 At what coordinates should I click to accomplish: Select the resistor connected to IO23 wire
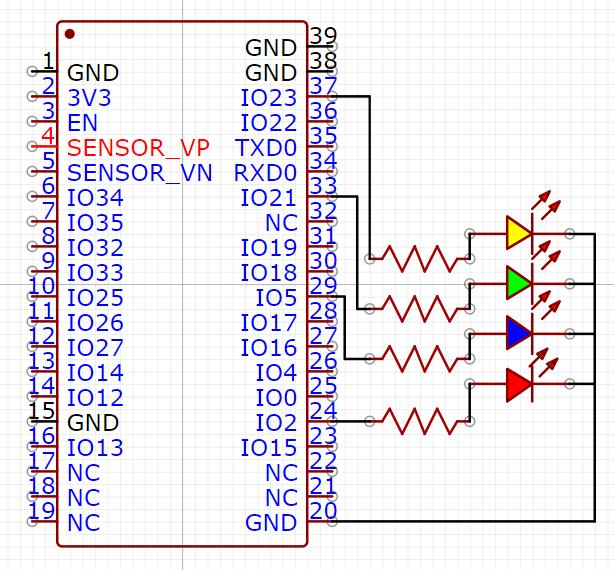[419, 259]
